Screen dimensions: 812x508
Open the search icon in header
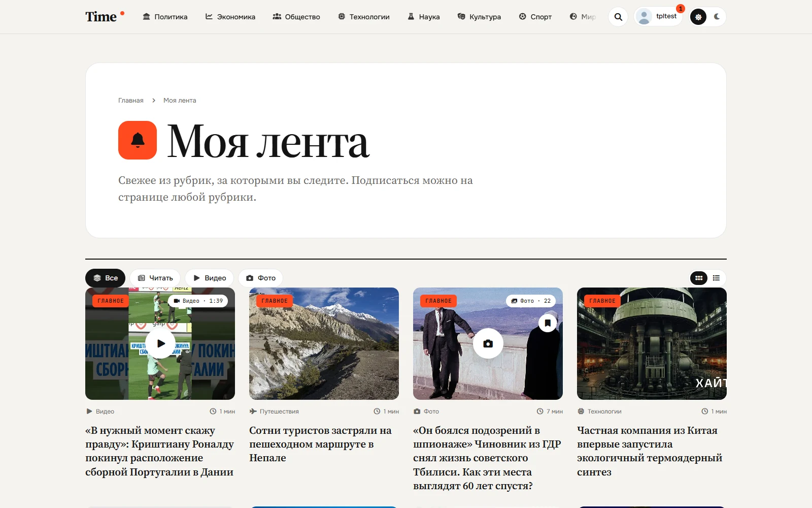coord(618,17)
